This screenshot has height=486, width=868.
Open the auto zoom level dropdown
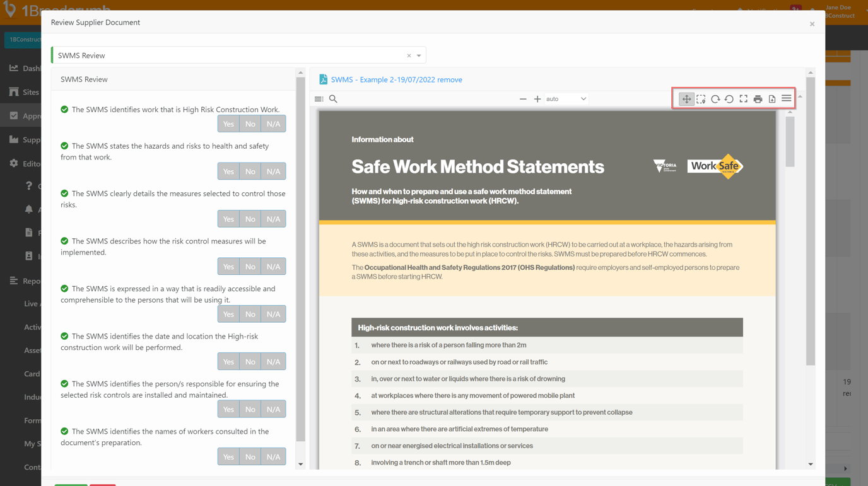tap(566, 99)
